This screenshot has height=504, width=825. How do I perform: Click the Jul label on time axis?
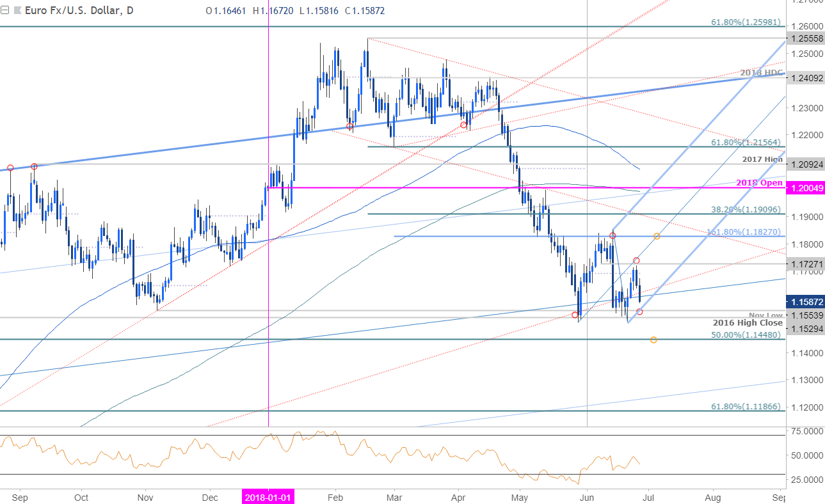pyautogui.click(x=649, y=497)
